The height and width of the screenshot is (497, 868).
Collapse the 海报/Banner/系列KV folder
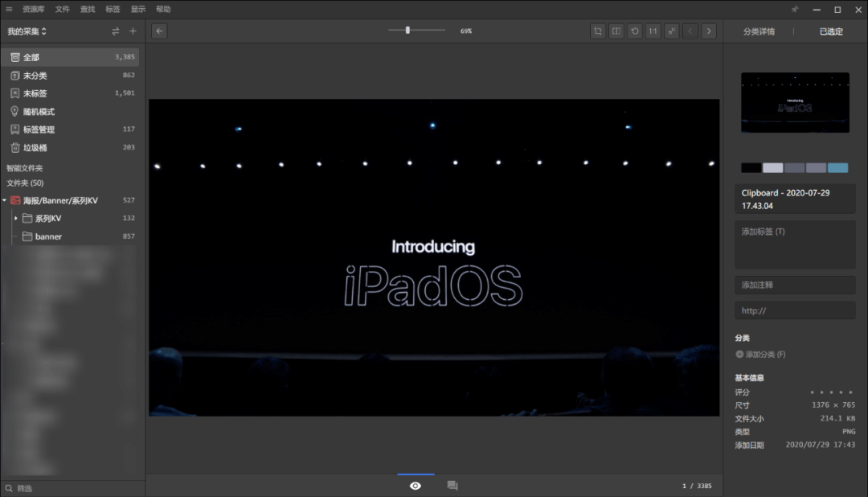[5, 200]
